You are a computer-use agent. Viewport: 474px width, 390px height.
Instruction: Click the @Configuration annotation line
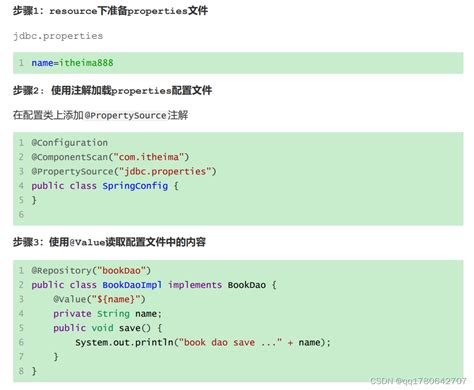coord(69,143)
